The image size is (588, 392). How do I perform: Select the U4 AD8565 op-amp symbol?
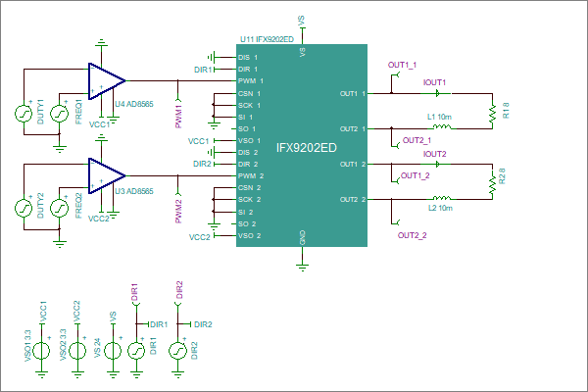[x=106, y=81]
